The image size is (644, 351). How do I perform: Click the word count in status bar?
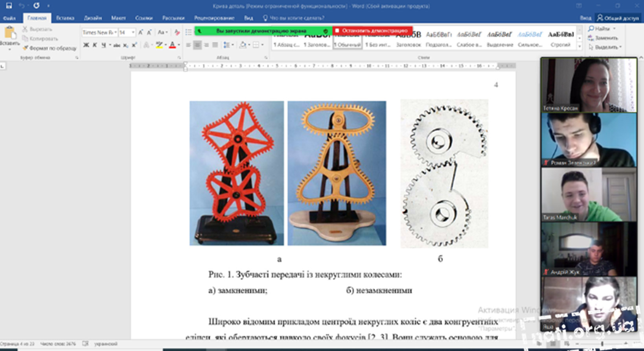click(58, 344)
